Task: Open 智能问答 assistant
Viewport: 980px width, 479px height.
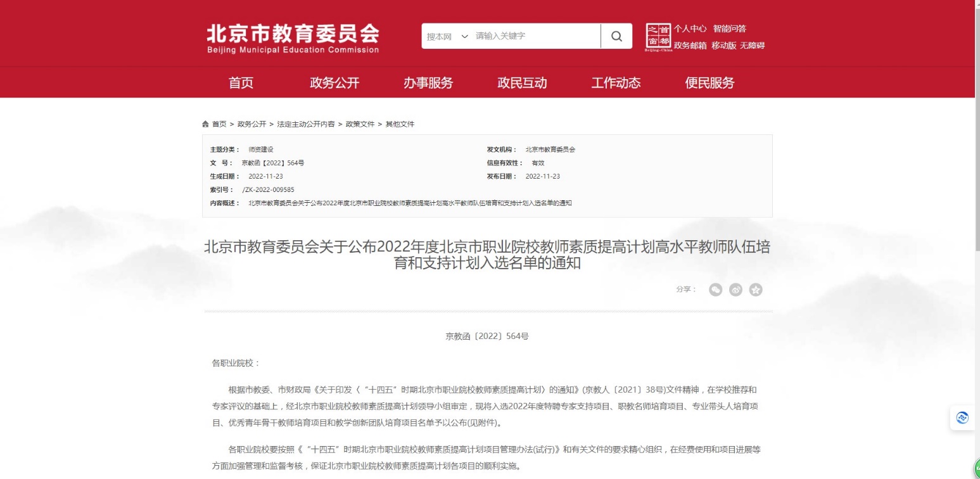Action: tap(730, 29)
